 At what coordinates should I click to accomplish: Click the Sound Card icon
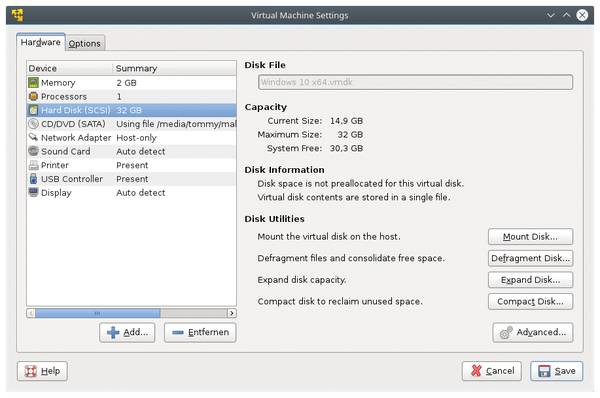tap(34, 151)
